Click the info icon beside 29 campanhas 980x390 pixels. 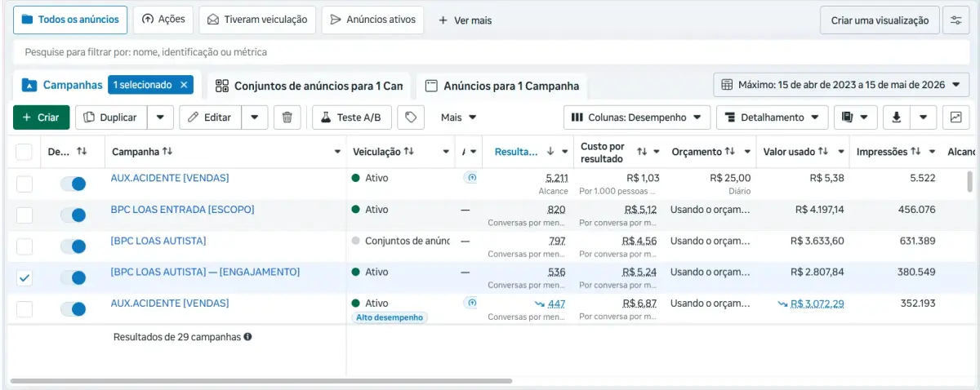click(x=247, y=336)
